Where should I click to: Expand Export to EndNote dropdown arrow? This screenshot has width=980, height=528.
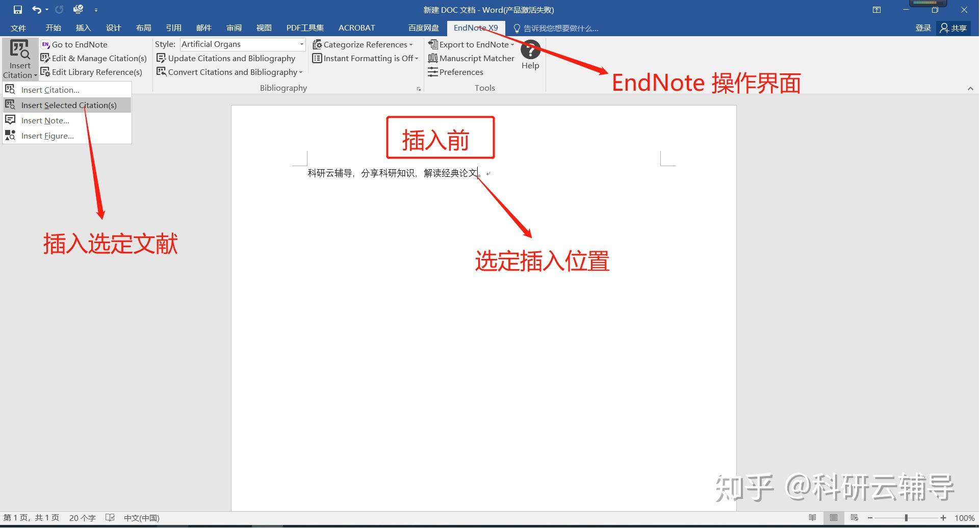tap(512, 45)
